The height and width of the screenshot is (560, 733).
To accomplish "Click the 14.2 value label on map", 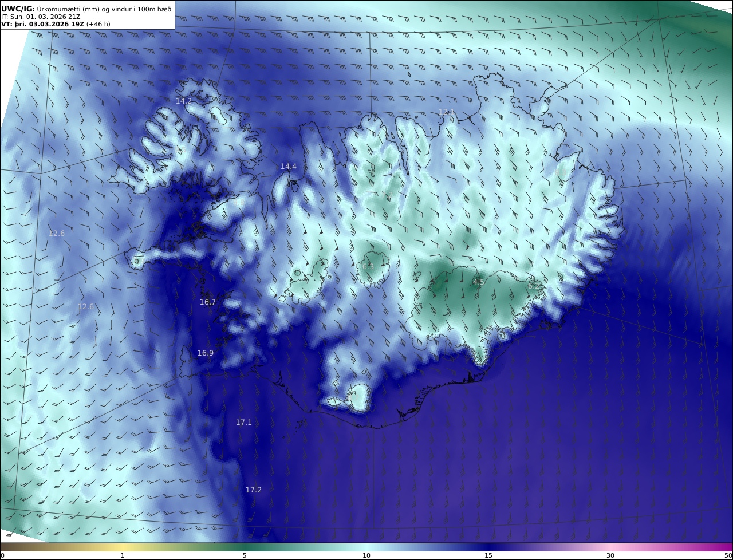I will pyautogui.click(x=183, y=101).
